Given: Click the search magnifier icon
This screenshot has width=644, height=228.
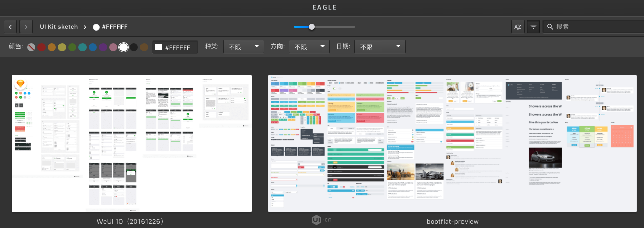Looking at the screenshot, I should pyautogui.click(x=550, y=27).
